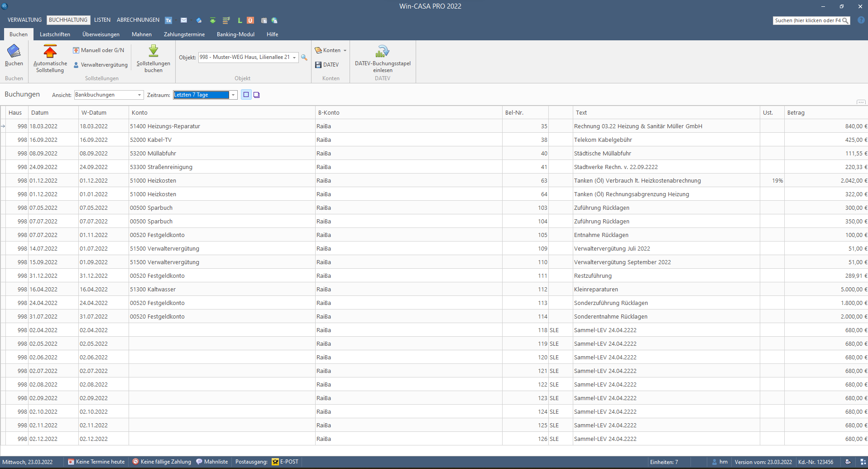Image resolution: width=868 pixels, height=469 pixels.
Task: Open the Zeitraum Letzten 7 Tage dropdown
Action: coord(233,95)
